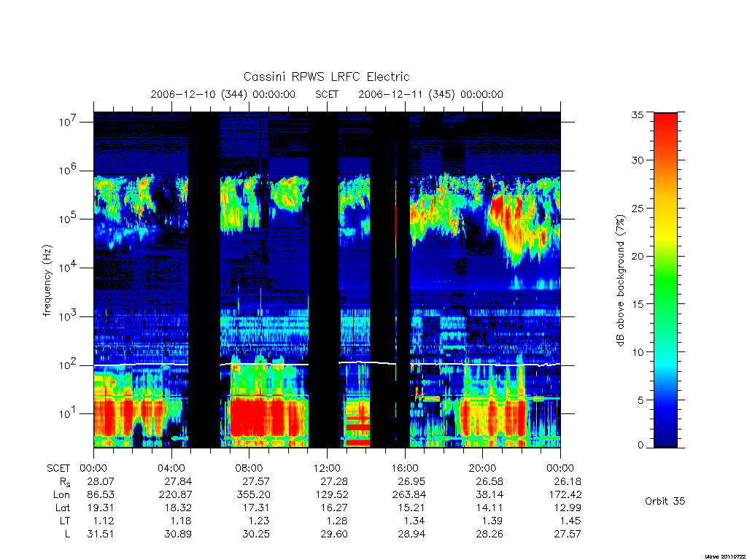Click the local time value '1.28'
The height and width of the screenshot is (560, 747).
click(x=337, y=521)
